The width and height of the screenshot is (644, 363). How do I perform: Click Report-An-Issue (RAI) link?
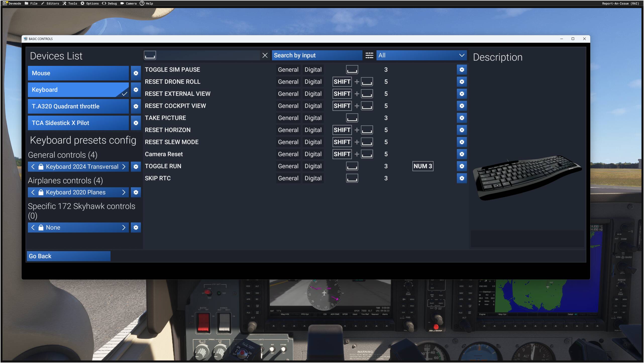620,3
